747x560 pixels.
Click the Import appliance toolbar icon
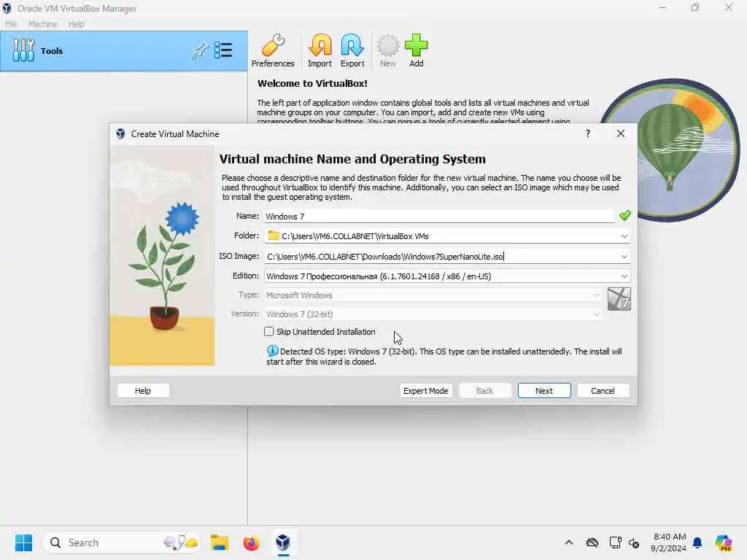(x=320, y=50)
